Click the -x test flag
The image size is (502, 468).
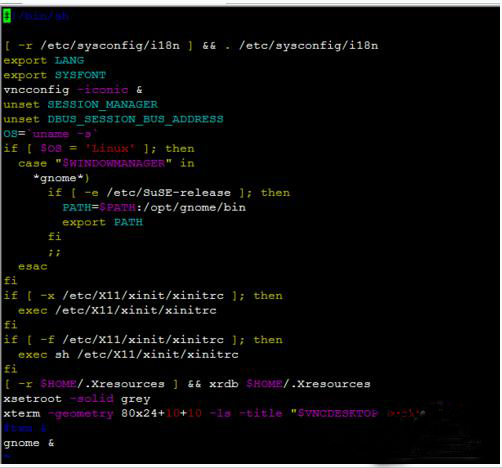pyautogui.click(x=47, y=296)
